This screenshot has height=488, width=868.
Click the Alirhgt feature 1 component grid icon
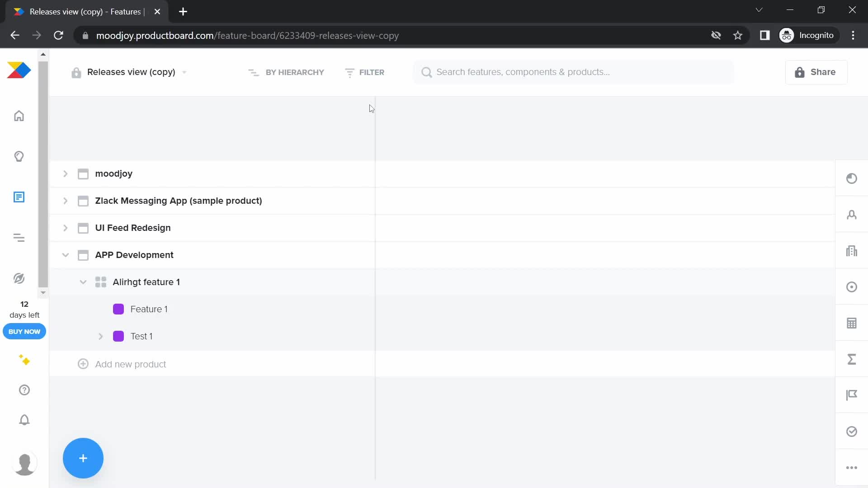pos(101,282)
